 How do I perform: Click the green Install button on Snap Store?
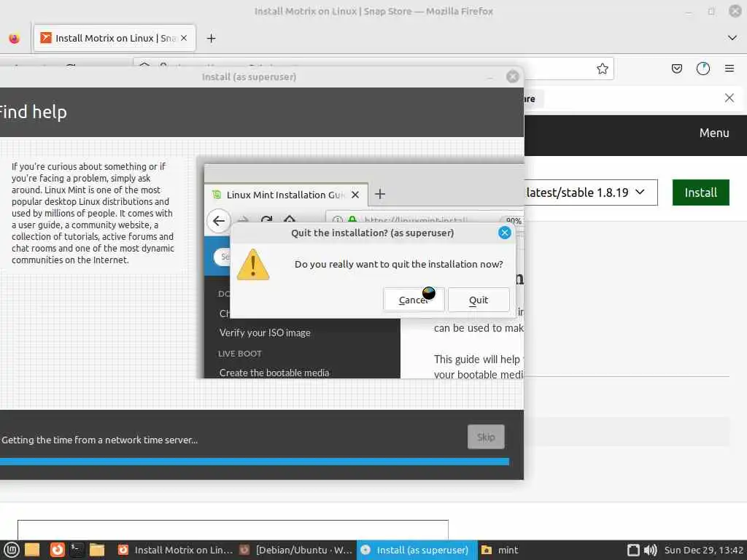(700, 192)
